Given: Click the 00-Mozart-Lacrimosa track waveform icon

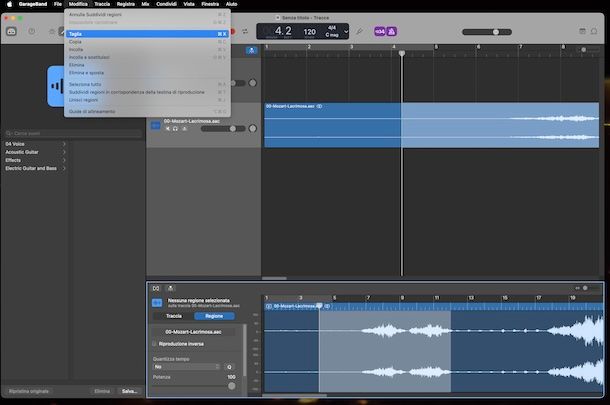Looking at the screenshot, I should click(156, 125).
